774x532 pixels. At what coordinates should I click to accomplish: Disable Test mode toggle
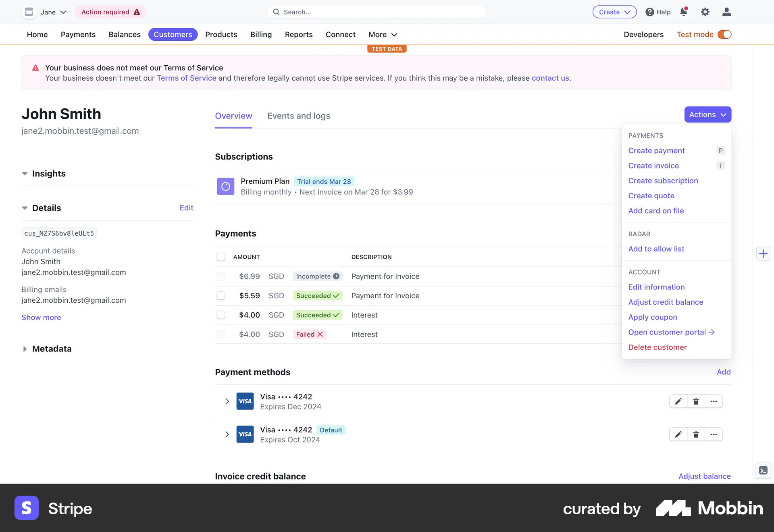tap(724, 34)
